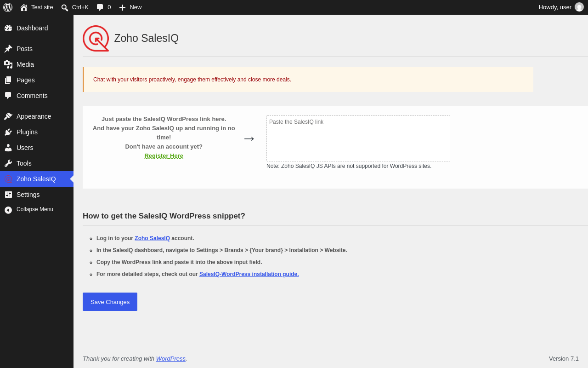Click the Comments speech bubble sidebar icon

[x=8, y=96]
